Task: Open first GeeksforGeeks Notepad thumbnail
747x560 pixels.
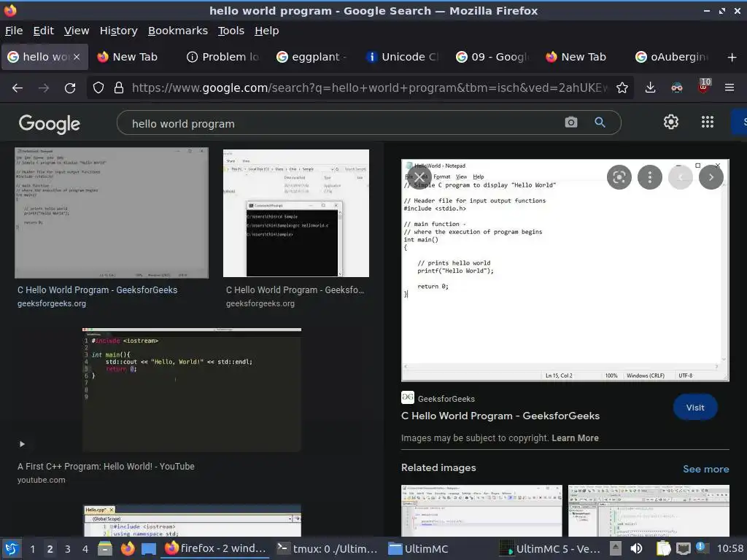Action: tap(112, 212)
